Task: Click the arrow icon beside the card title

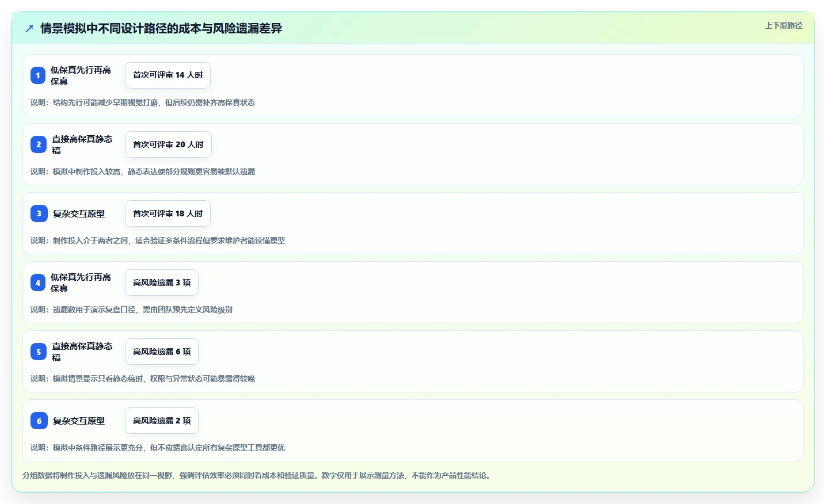Action: pyautogui.click(x=29, y=28)
